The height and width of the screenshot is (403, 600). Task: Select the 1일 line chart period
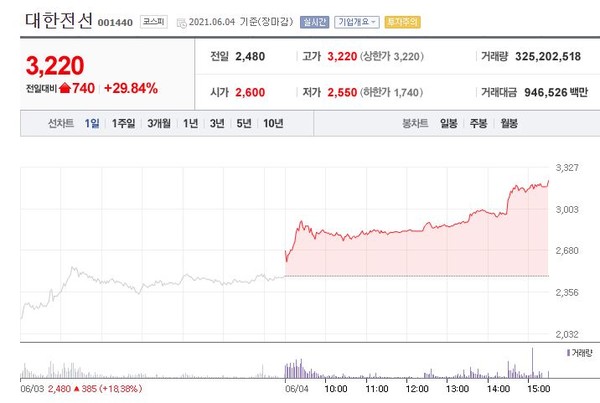point(92,123)
